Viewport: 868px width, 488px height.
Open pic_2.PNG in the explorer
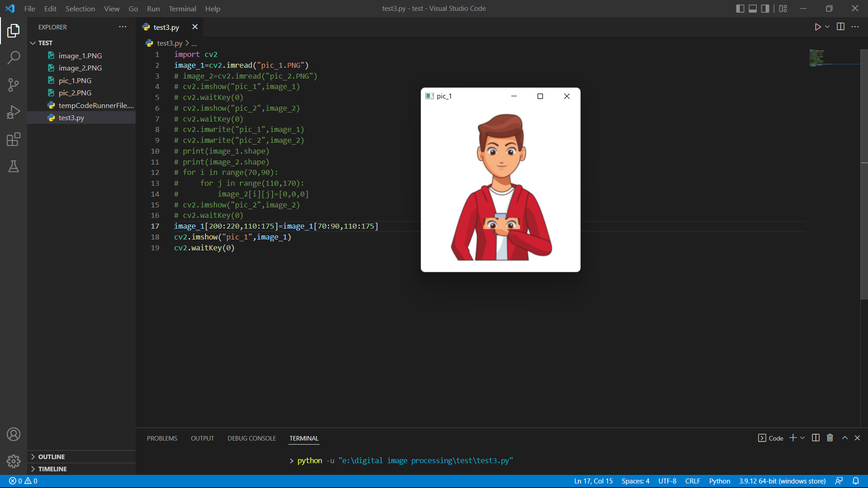(81, 93)
